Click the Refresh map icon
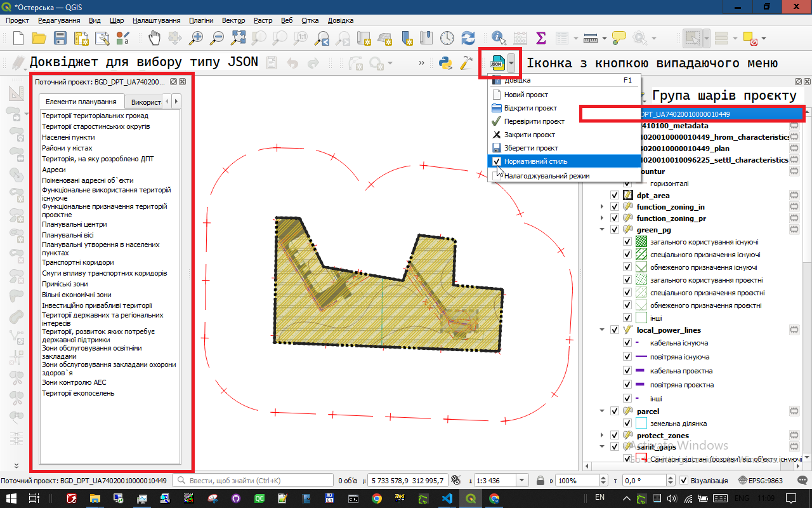 tap(468, 38)
